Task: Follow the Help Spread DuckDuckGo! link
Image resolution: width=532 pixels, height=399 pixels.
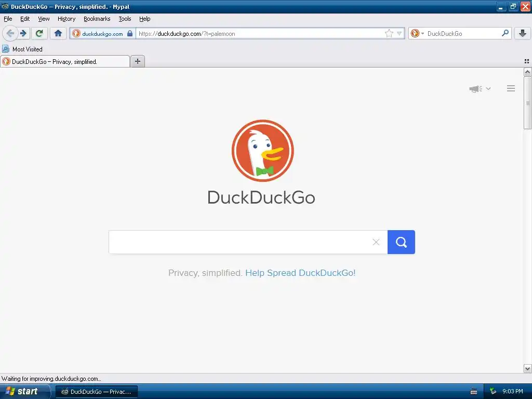Action: coord(300,273)
